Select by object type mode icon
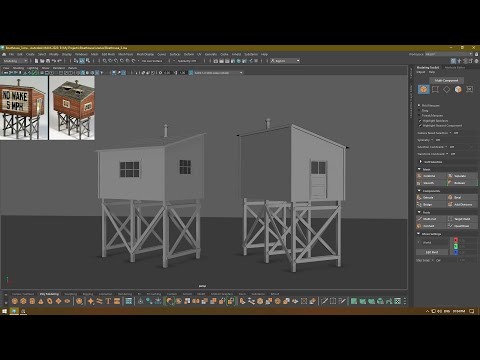 coord(82,61)
